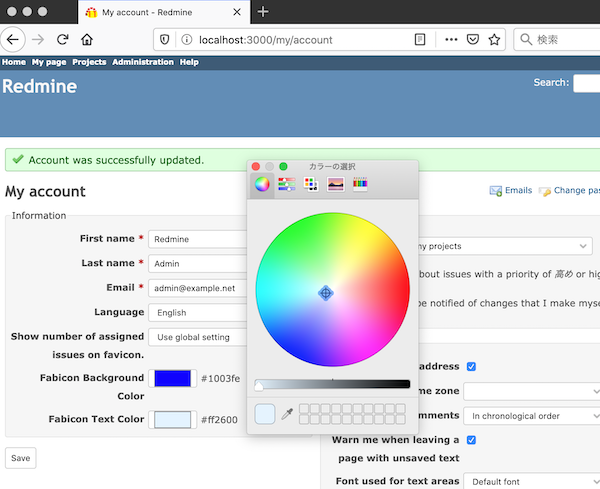The image size is (600, 489).
Task: Go to My page in top menu
Action: pos(49,62)
